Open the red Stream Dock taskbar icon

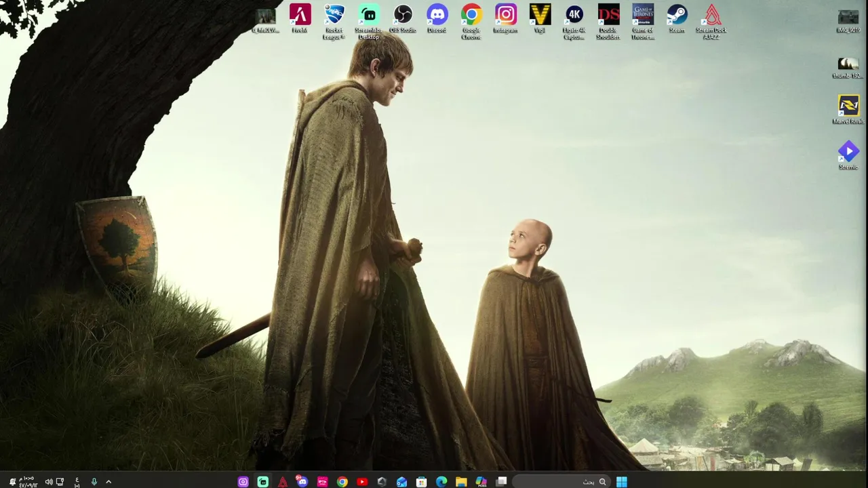(x=283, y=482)
